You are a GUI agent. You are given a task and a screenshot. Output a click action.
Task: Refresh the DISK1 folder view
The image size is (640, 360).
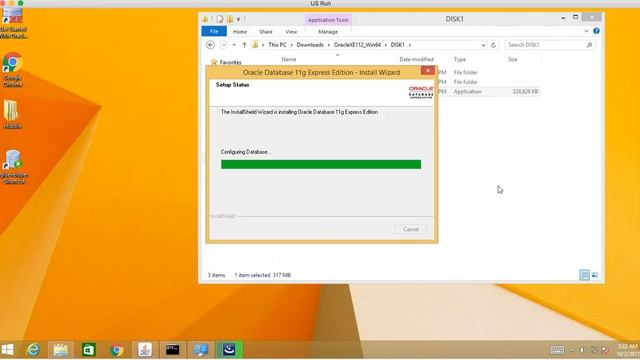pyautogui.click(x=493, y=45)
